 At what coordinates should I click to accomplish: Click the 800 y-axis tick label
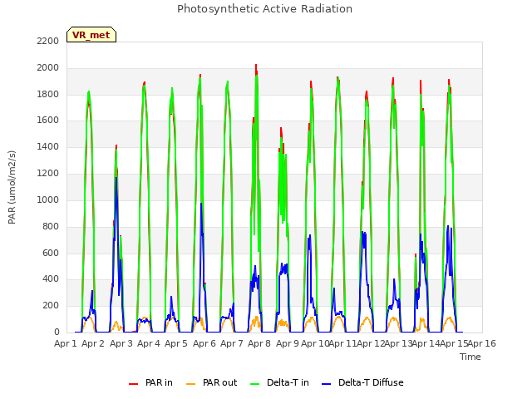[51, 226]
